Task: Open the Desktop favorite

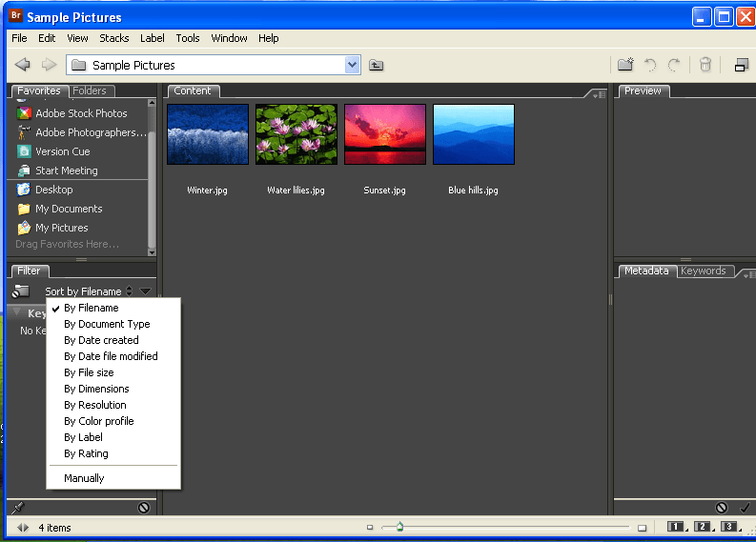Action: 45,190
